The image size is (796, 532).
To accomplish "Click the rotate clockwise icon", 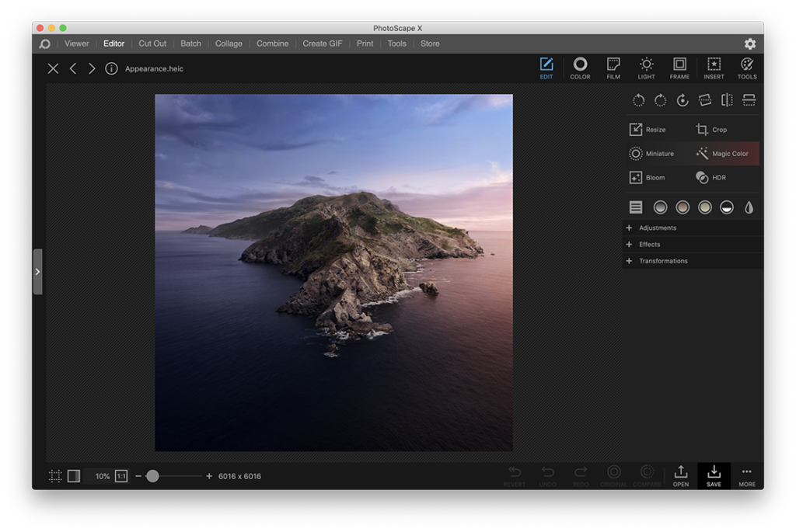I will coord(660,100).
